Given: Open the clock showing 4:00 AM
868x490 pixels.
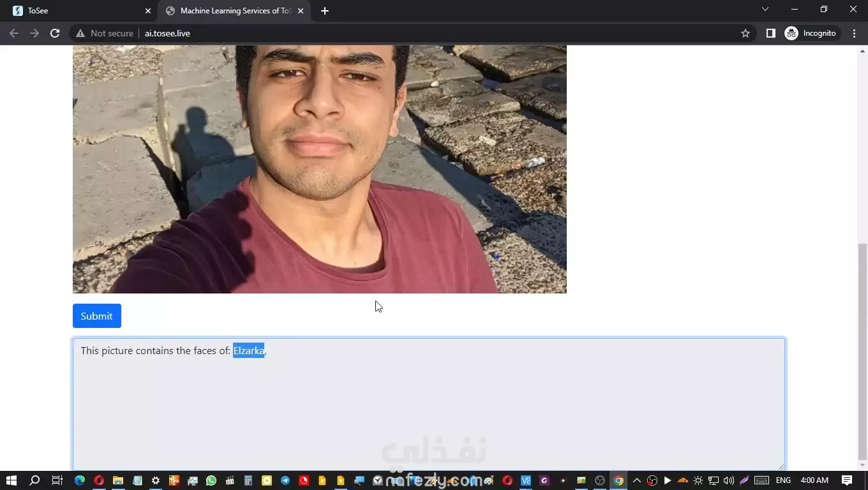Looking at the screenshot, I should [x=814, y=480].
